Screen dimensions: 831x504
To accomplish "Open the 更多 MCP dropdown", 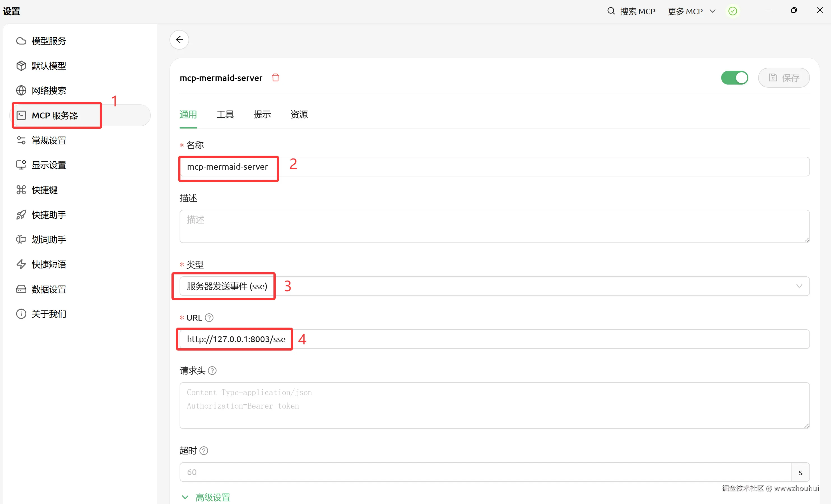I will 692,11.
